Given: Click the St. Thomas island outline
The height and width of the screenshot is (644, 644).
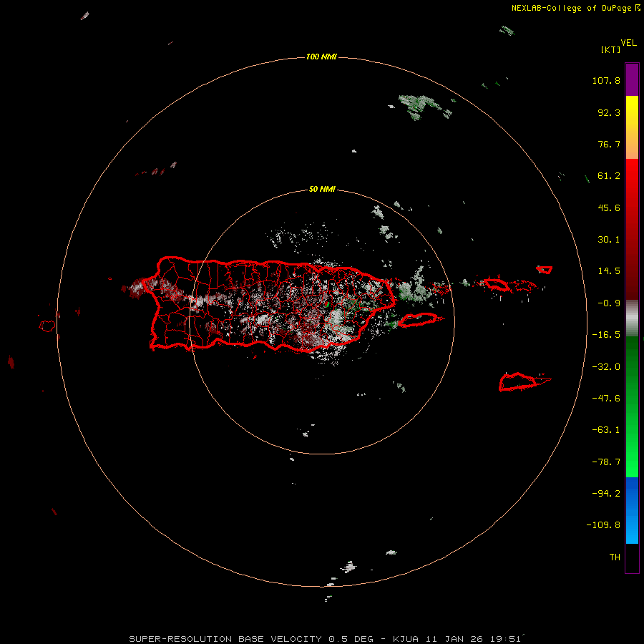Looking at the screenshot, I should [x=496, y=284].
